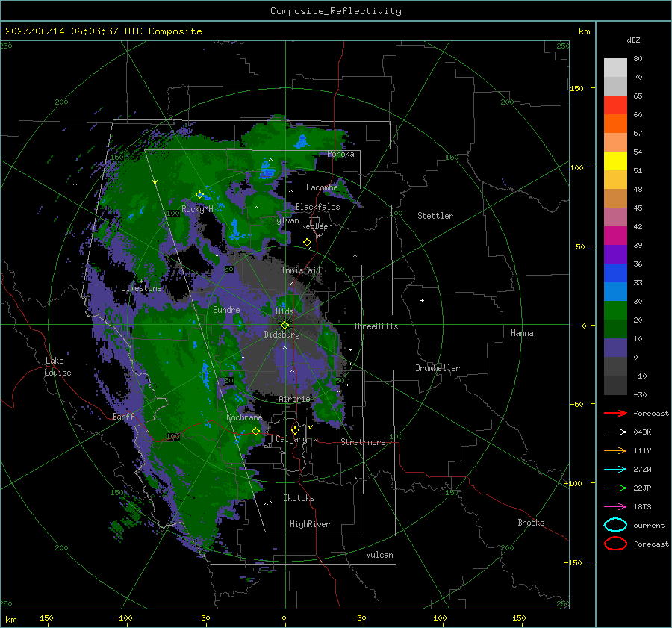The width and height of the screenshot is (672, 628).
Task: Click the Hanna label
Action: tap(522, 333)
